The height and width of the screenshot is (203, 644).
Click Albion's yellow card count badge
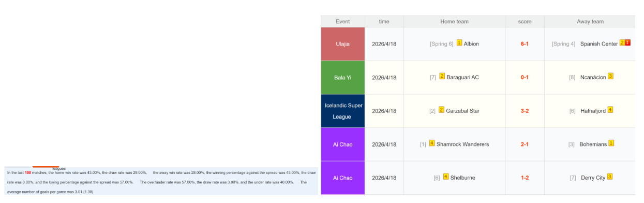[x=459, y=43]
